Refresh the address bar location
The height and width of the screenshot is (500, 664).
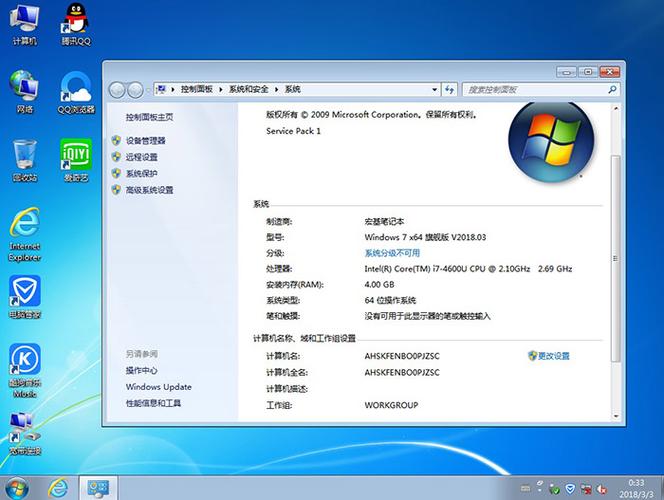pyautogui.click(x=449, y=89)
